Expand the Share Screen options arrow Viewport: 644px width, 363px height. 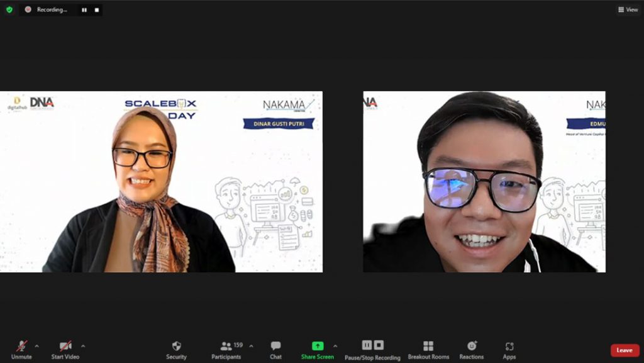(336, 346)
